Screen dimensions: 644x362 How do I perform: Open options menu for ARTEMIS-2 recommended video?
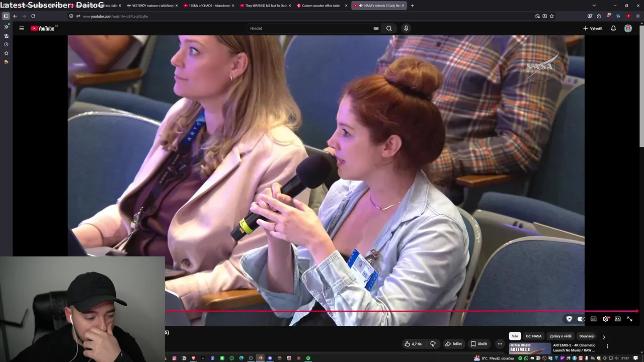(x=607, y=346)
